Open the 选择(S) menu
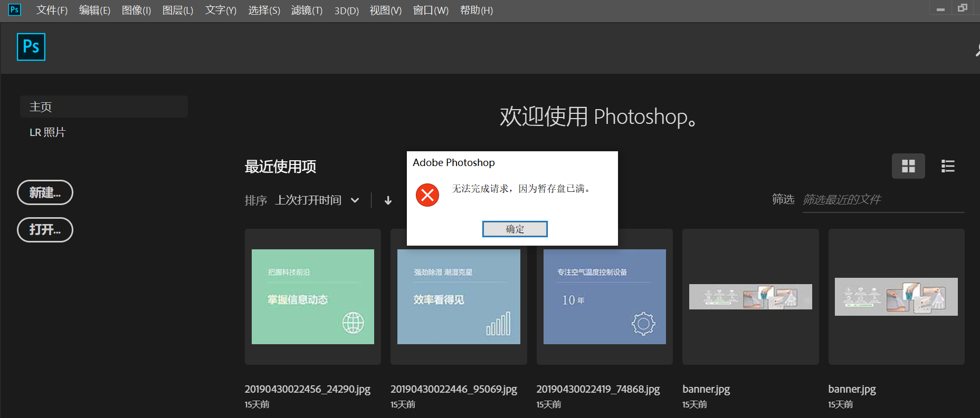The image size is (980, 418). tap(264, 10)
